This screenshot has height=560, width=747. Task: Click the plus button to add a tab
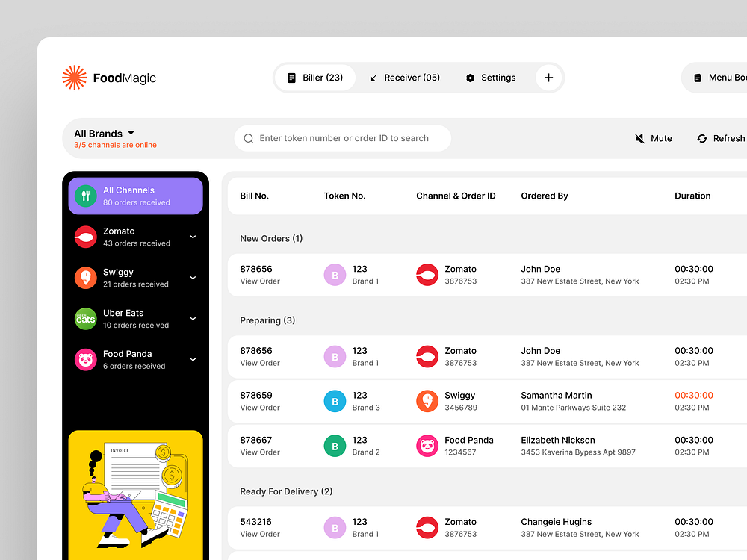(x=548, y=78)
